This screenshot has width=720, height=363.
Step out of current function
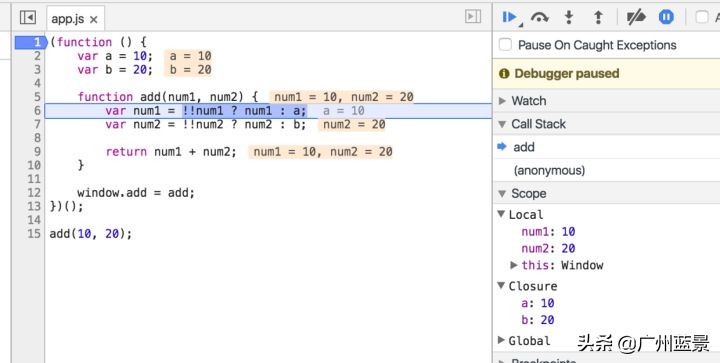tap(598, 17)
